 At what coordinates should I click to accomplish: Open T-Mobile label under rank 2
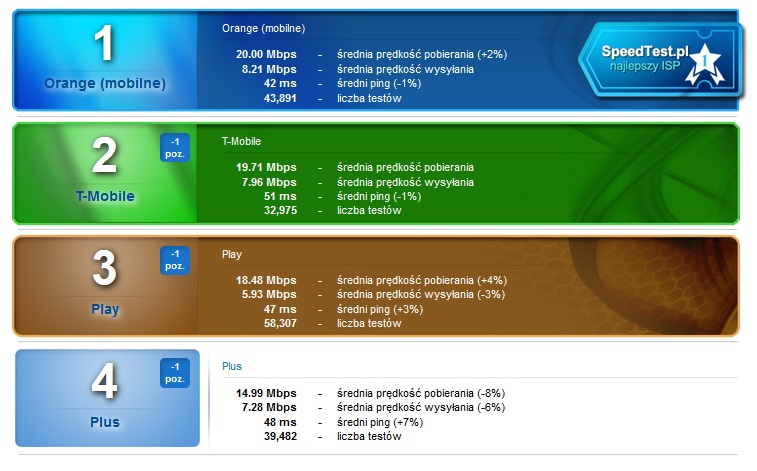(x=105, y=196)
